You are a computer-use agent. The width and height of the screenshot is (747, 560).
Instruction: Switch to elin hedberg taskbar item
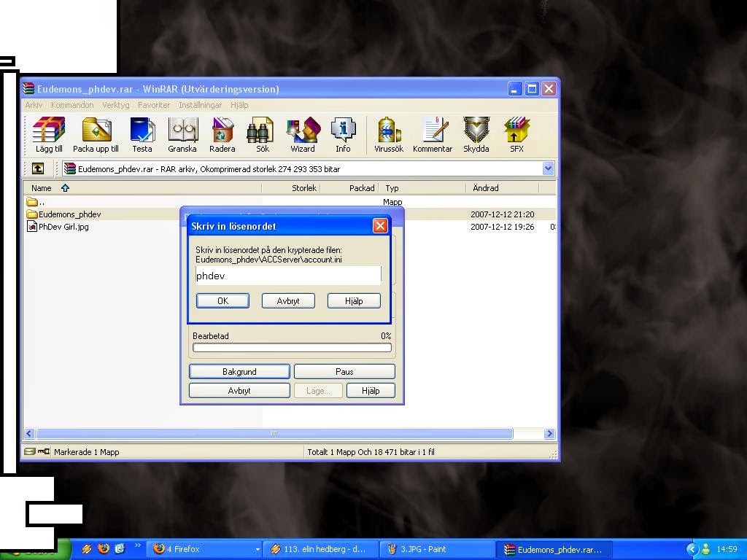(321, 549)
